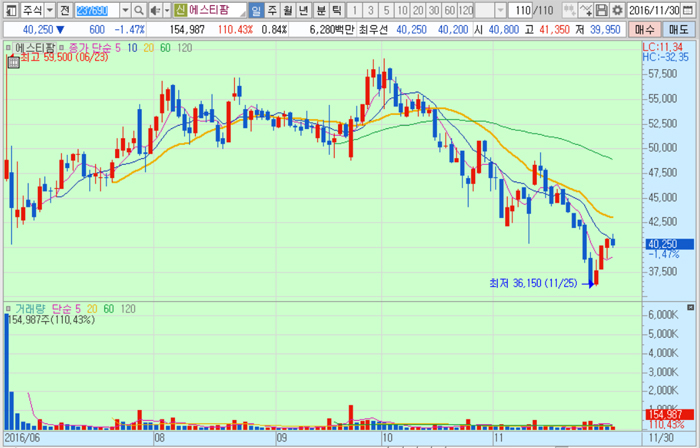The image size is (700, 448).
Task: Select the 틱 (tick) chart tab
Action: (337, 10)
